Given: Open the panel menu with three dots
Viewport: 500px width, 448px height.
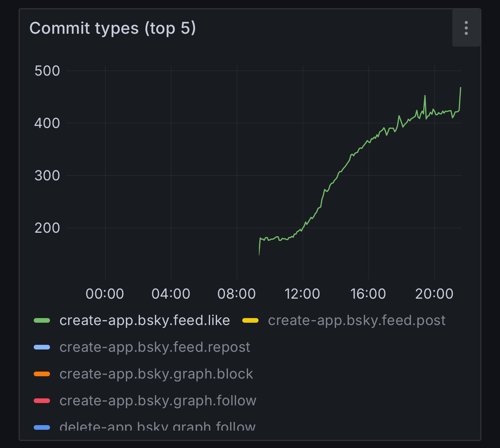Looking at the screenshot, I should (x=466, y=28).
